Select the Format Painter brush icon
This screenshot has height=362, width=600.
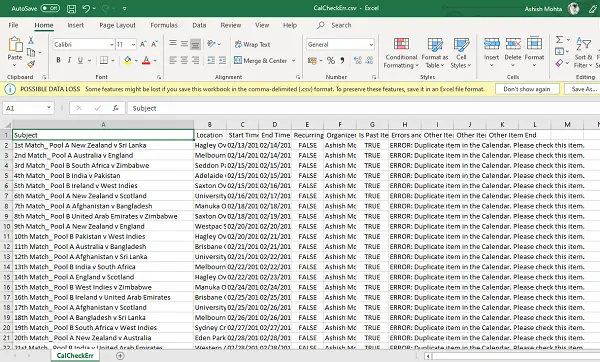coord(31,64)
